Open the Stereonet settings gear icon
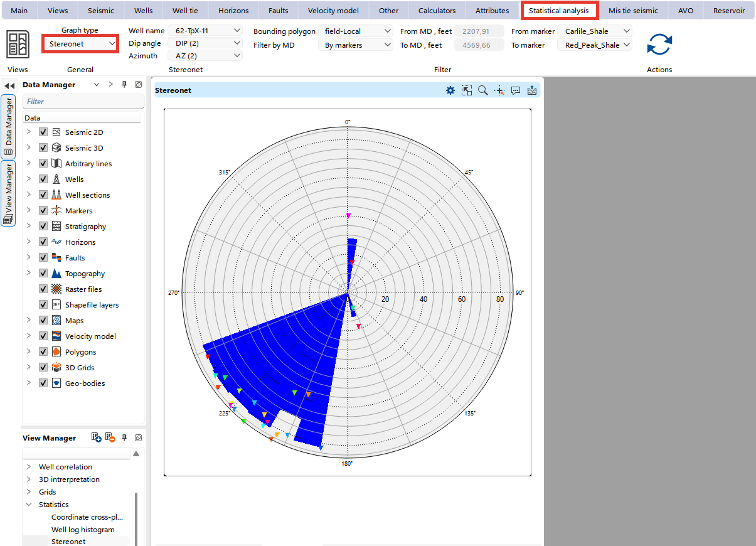 coord(450,90)
